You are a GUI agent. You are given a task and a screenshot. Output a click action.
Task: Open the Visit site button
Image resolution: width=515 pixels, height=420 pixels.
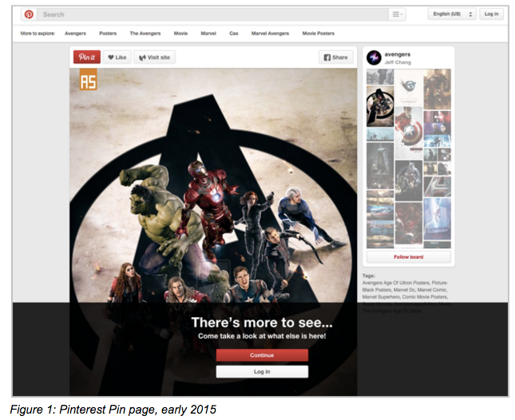tap(154, 57)
